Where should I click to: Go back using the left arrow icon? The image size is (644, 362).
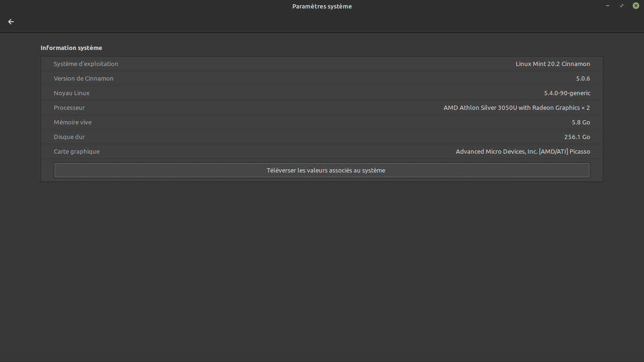coord(11,22)
